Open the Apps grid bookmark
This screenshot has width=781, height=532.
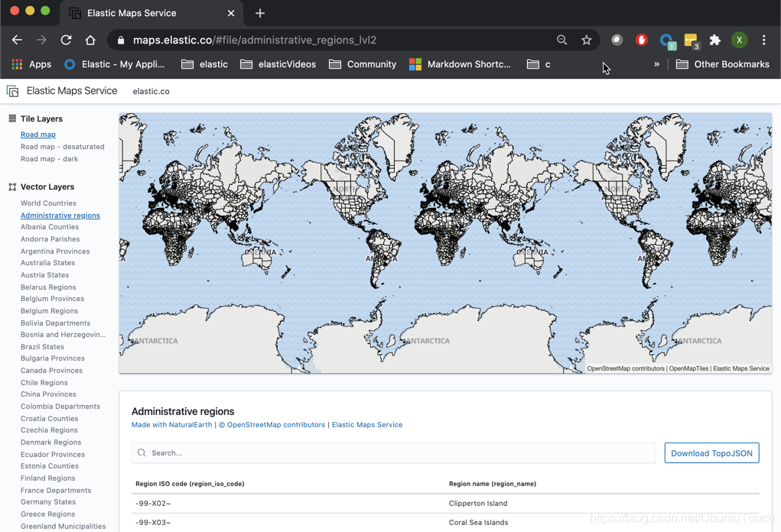point(31,64)
